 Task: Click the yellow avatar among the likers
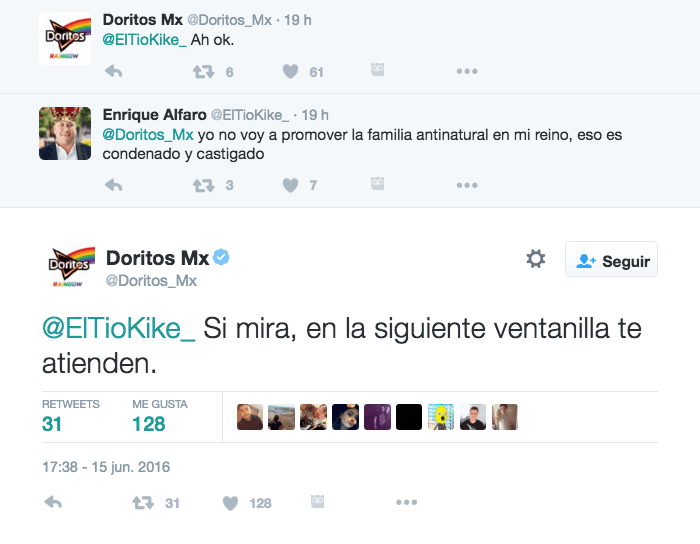(441, 417)
